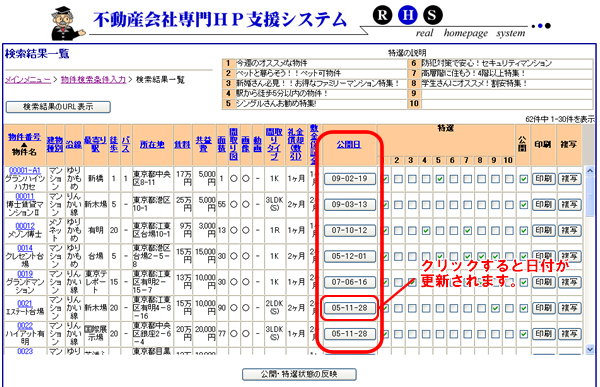Click the table scrollbar down arrow

pyautogui.click(x=590, y=349)
